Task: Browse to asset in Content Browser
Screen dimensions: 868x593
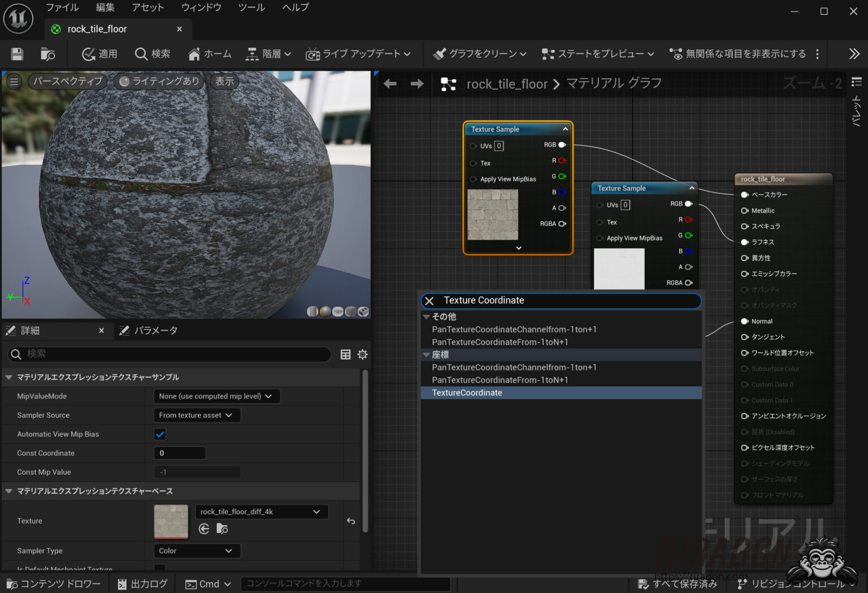Action: point(47,54)
